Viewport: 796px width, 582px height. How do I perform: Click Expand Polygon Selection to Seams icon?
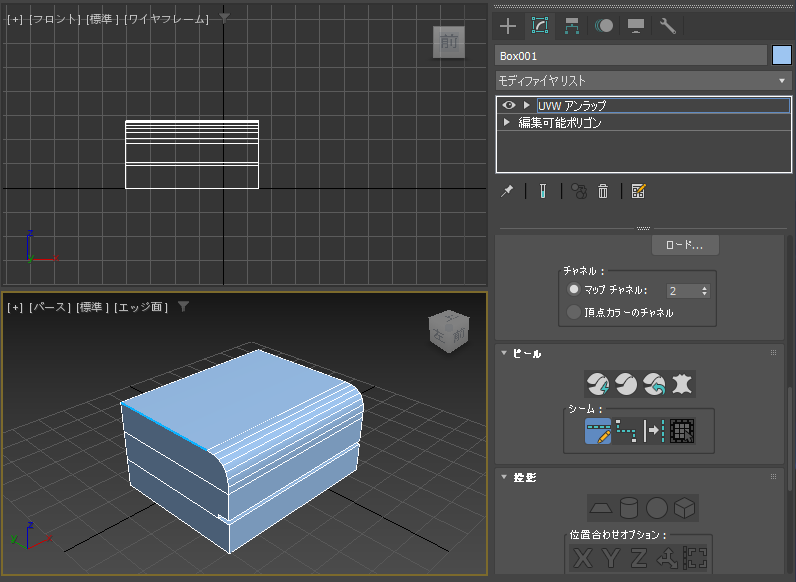pyautogui.click(x=682, y=431)
